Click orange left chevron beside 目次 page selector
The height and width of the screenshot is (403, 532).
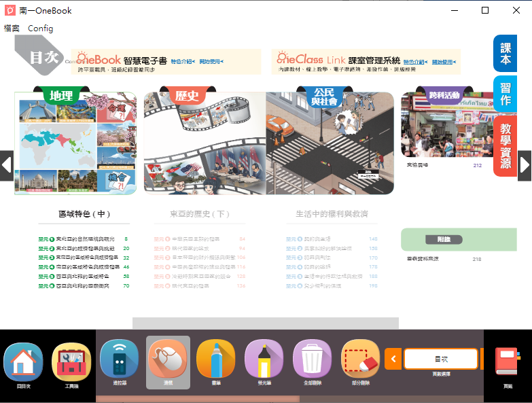pyautogui.click(x=393, y=359)
